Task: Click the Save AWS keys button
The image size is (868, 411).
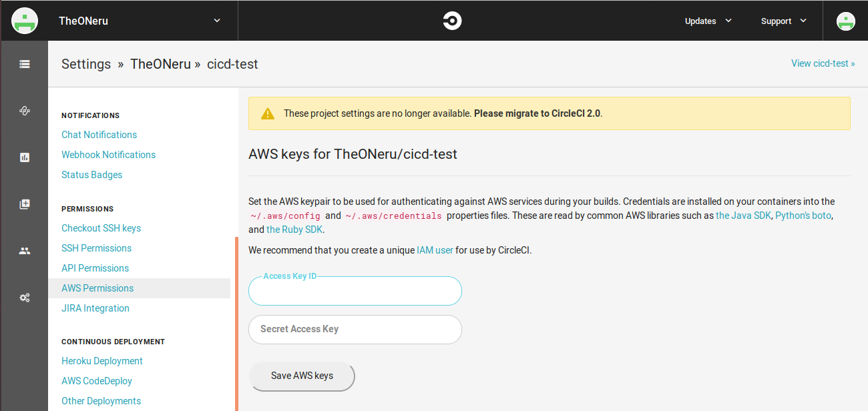Action: tap(302, 376)
